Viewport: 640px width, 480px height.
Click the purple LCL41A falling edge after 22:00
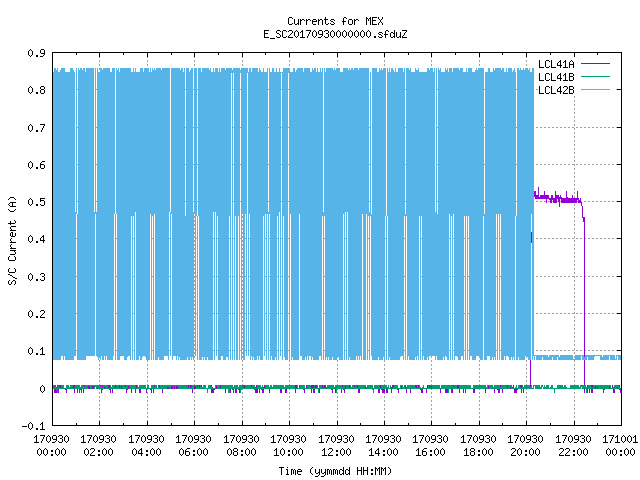(x=584, y=302)
